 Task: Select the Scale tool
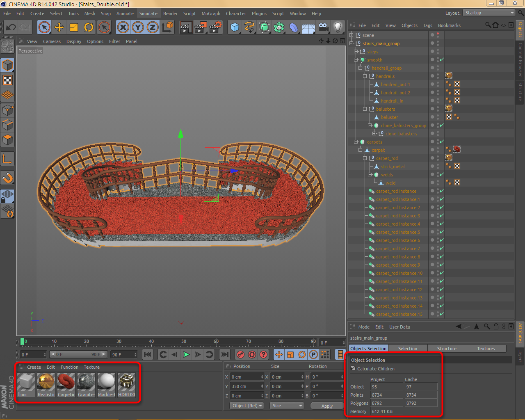74,27
